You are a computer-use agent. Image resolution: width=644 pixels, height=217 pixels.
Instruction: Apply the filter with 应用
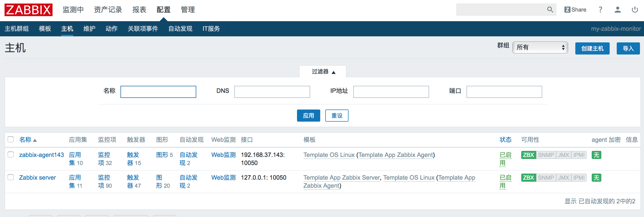tap(308, 116)
